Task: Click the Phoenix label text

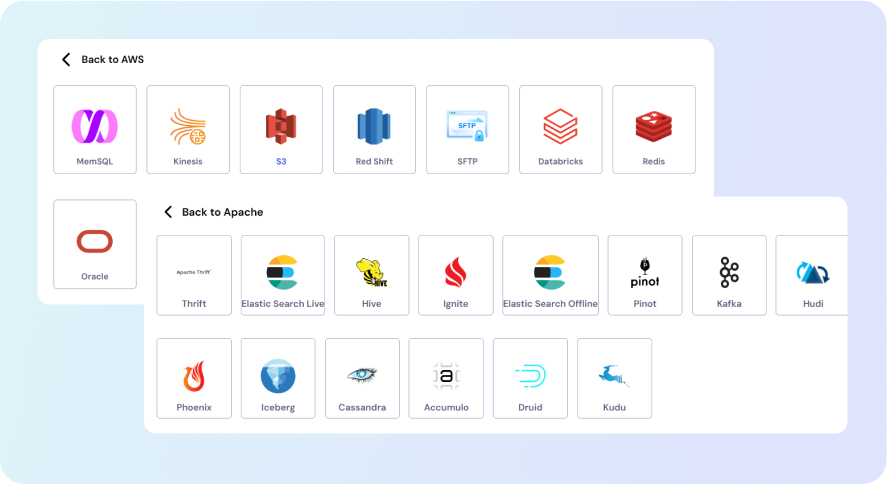Action: coord(194,407)
